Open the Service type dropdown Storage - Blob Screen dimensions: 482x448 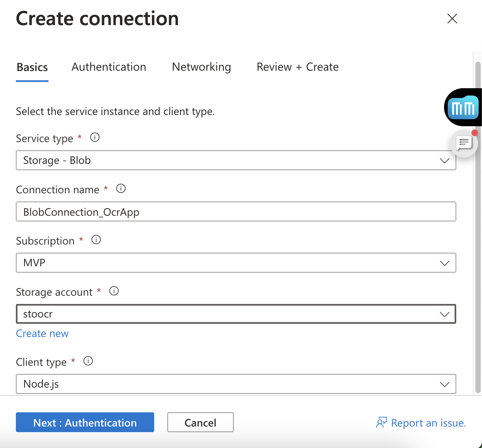[236, 160]
